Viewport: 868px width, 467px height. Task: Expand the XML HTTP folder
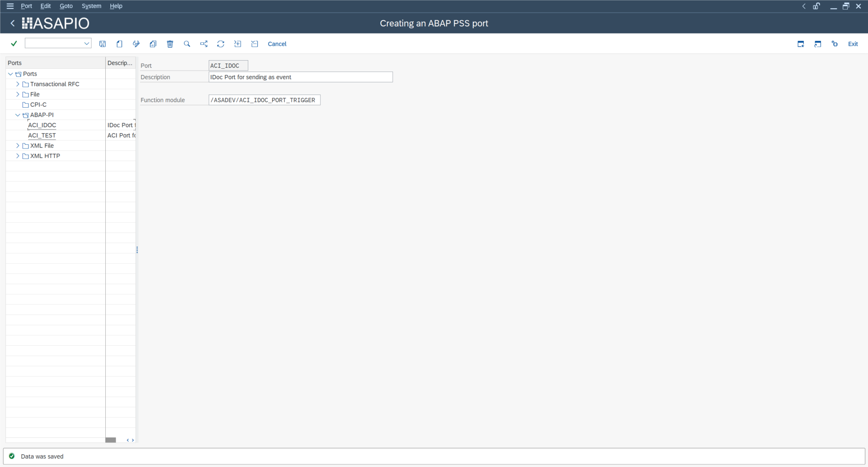(18, 156)
